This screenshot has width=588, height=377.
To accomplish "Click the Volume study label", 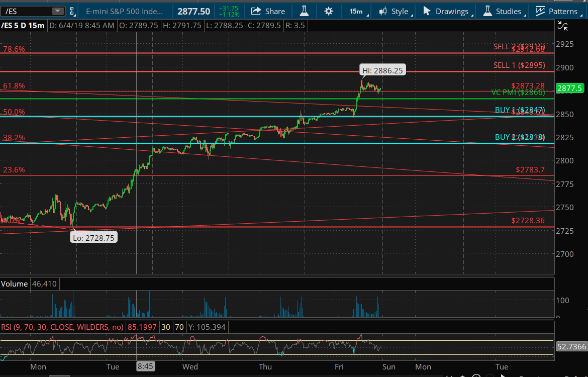I will coord(14,284).
